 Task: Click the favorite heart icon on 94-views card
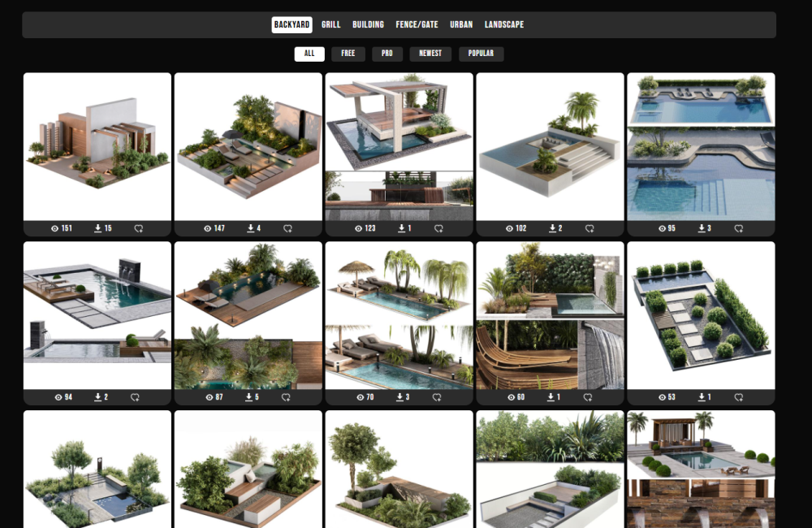point(136,397)
